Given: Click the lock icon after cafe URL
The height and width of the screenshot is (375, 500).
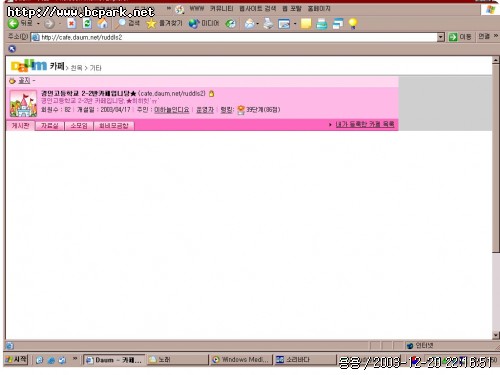Looking at the screenshot, I should click(x=211, y=94).
